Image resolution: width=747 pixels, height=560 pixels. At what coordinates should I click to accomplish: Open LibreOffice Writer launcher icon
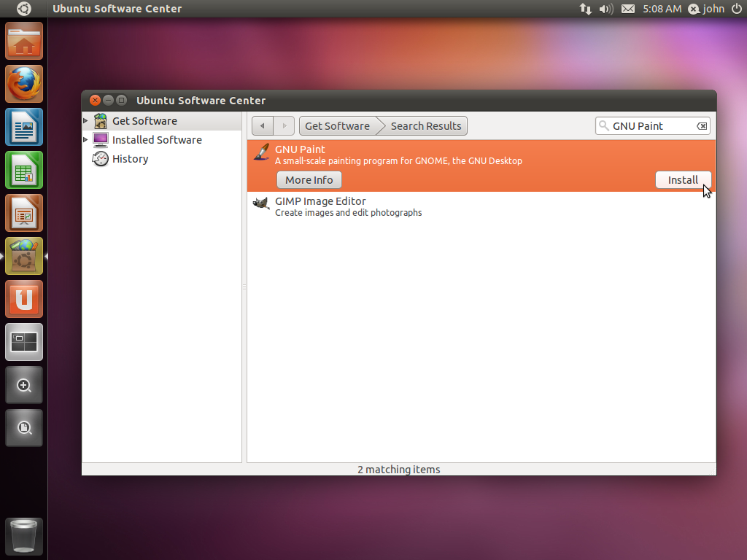(24, 127)
